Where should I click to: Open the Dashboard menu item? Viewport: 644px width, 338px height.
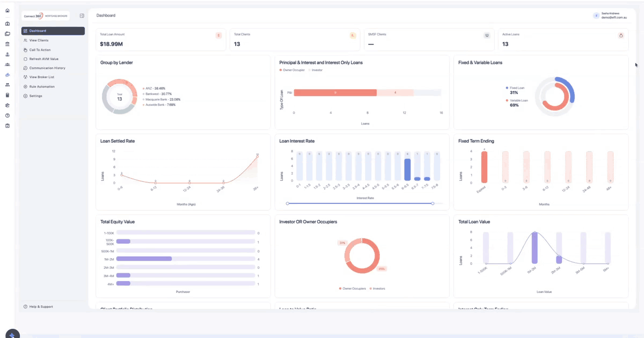pos(53,31)
